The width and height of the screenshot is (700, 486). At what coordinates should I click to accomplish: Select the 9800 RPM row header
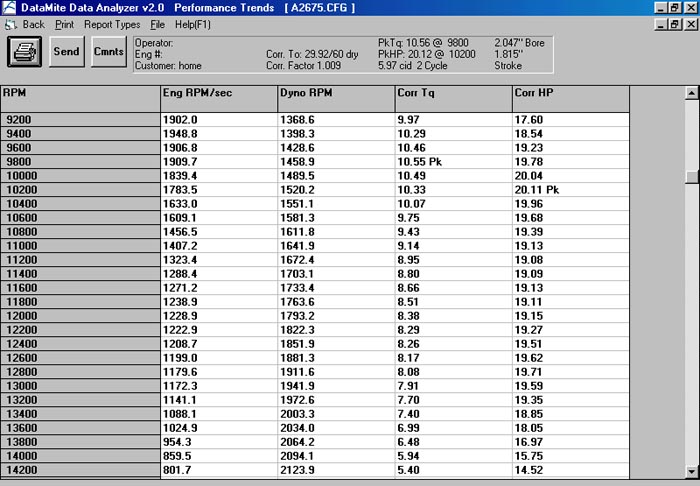point(81,162)
